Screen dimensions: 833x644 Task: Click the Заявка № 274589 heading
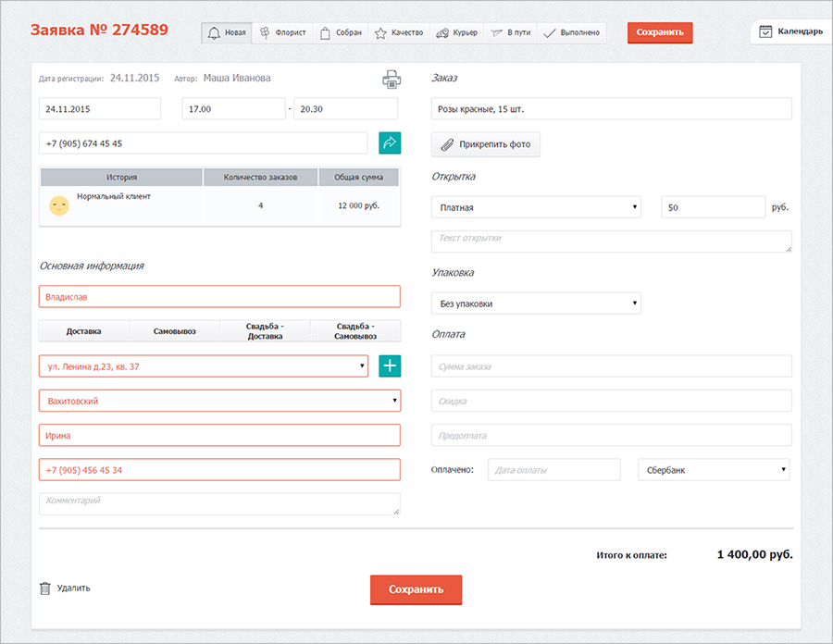click(x=99, y=30)
